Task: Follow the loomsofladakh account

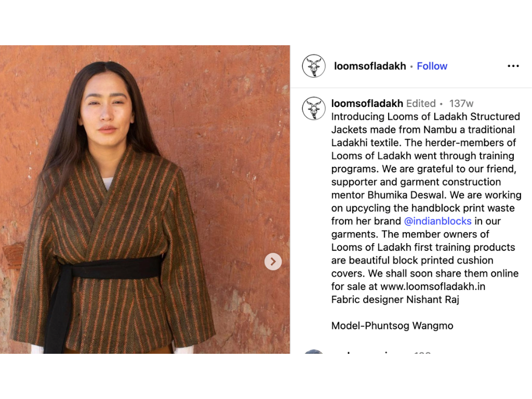Action: [432, 66]
